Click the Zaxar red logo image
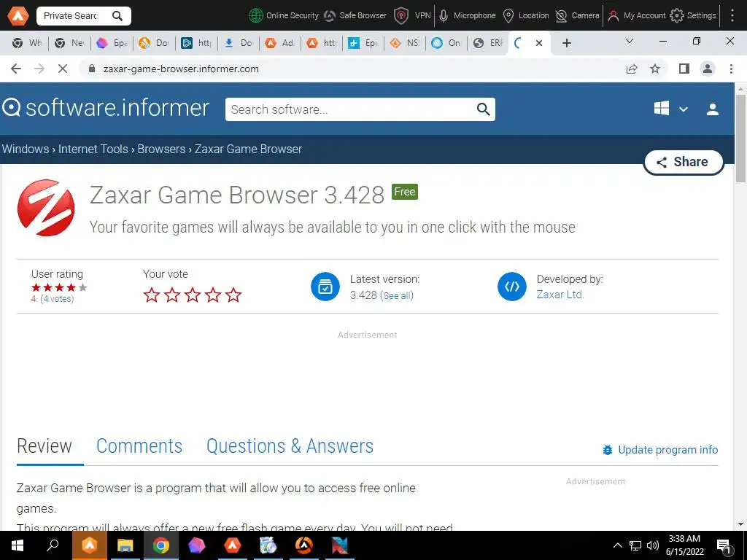Viewport: 747px width, 560px height. 46,208
